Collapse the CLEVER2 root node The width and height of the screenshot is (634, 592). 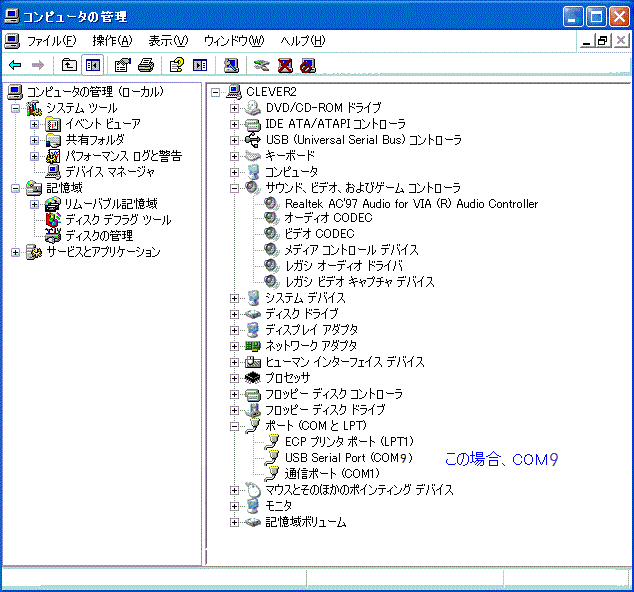(216, 93)
